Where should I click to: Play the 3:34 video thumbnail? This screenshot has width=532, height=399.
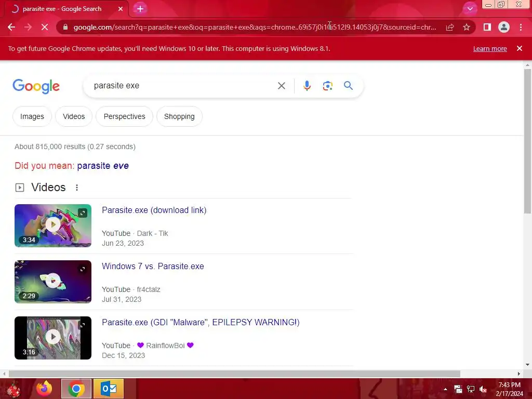[53, 225]
